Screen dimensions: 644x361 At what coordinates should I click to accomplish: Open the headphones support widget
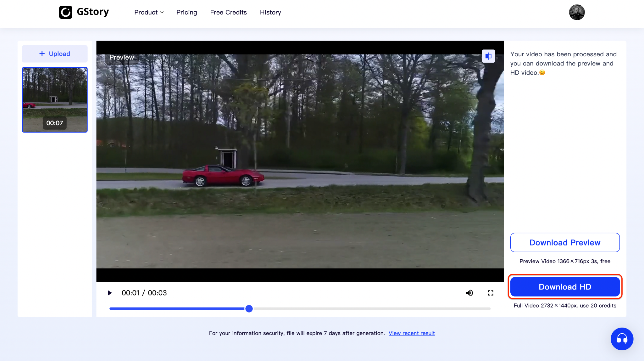click(622, 339)
